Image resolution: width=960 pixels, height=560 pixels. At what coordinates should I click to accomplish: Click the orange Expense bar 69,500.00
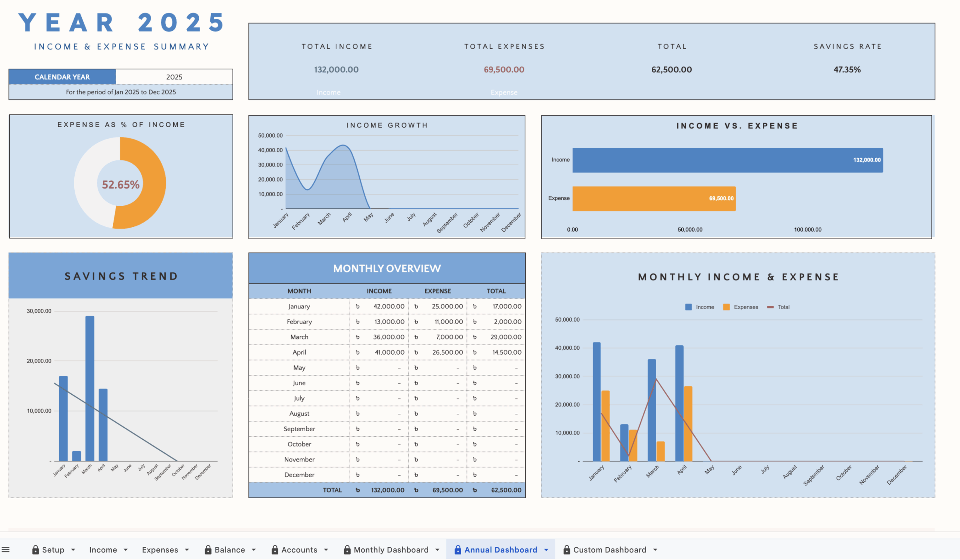click(654, 199)
